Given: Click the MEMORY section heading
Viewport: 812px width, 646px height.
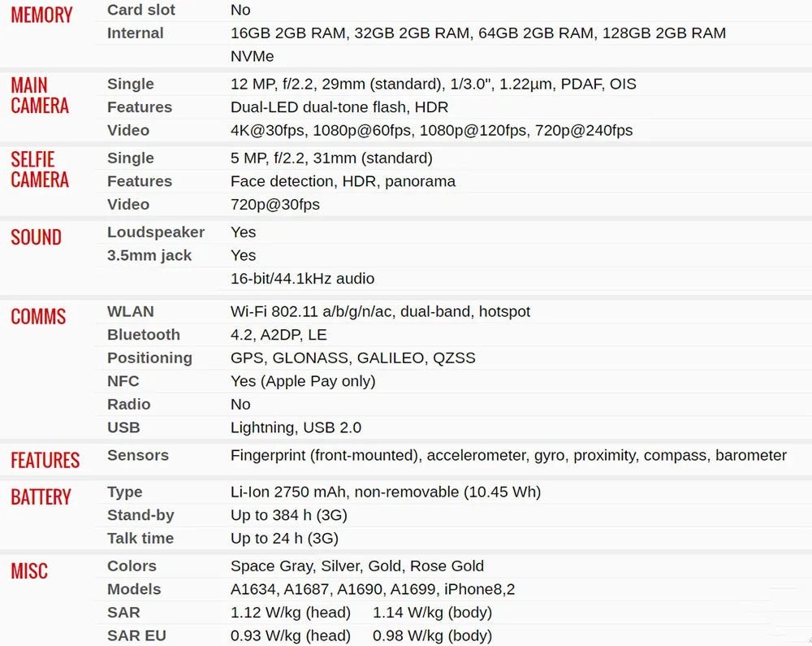Looking at the screenshot, I should pos(41,15).
